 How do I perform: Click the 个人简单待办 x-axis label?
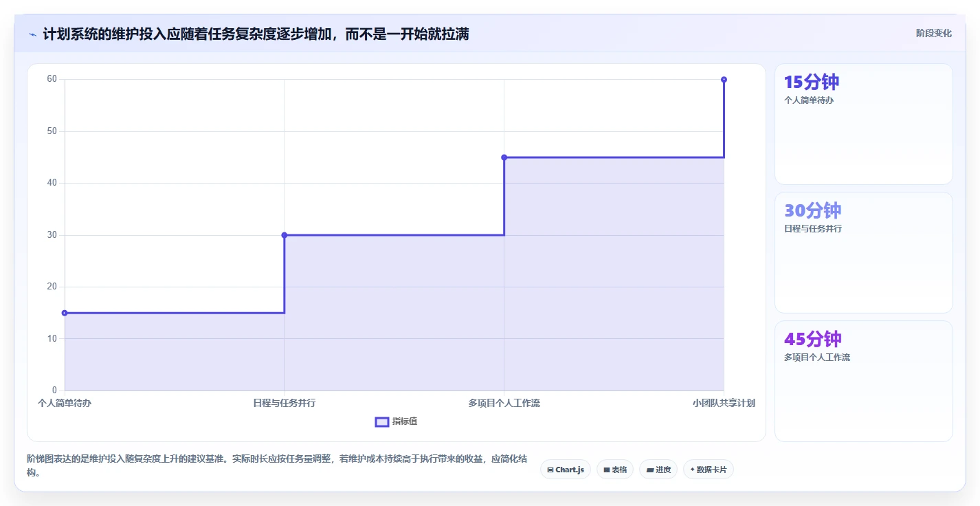coord(65,403)
